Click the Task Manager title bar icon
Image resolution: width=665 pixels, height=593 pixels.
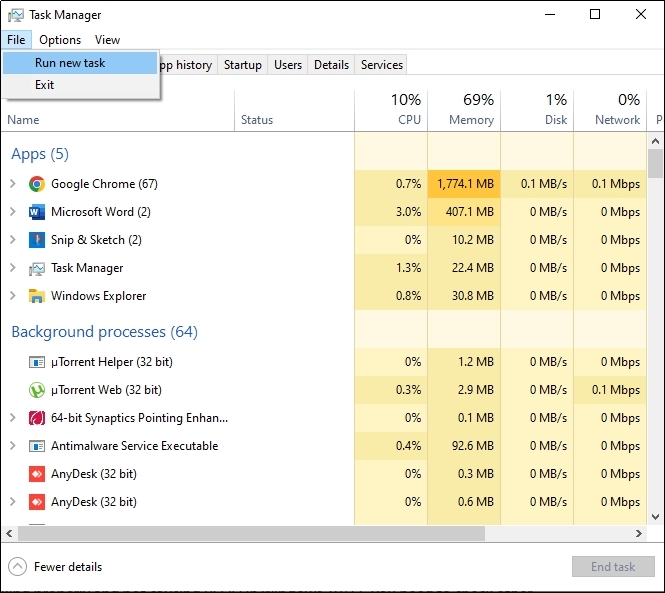pos(16,15)
